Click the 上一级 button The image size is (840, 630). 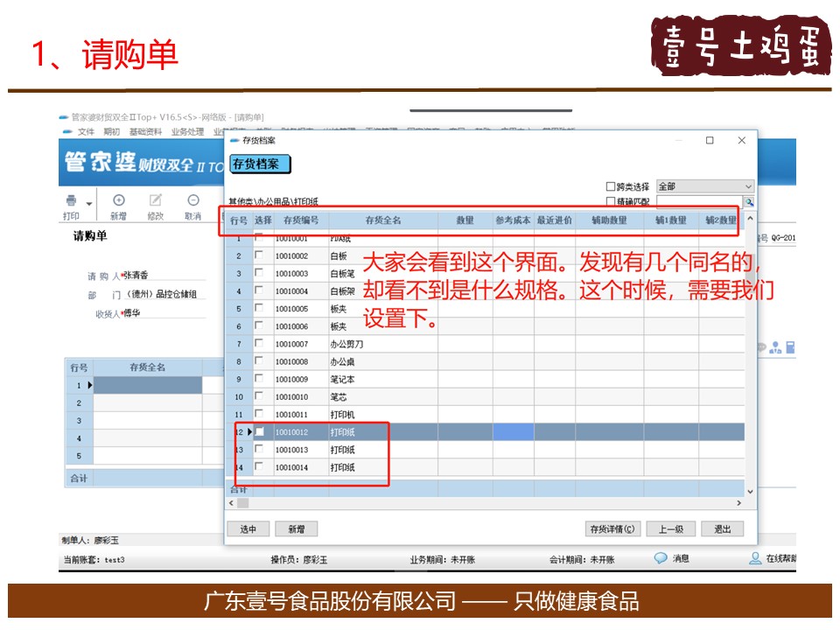pyautogui.click(x=671, y=529)
